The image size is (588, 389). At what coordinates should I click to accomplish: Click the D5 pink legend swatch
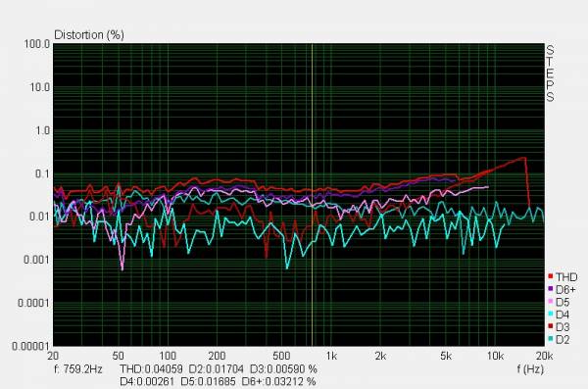point(551,301)
